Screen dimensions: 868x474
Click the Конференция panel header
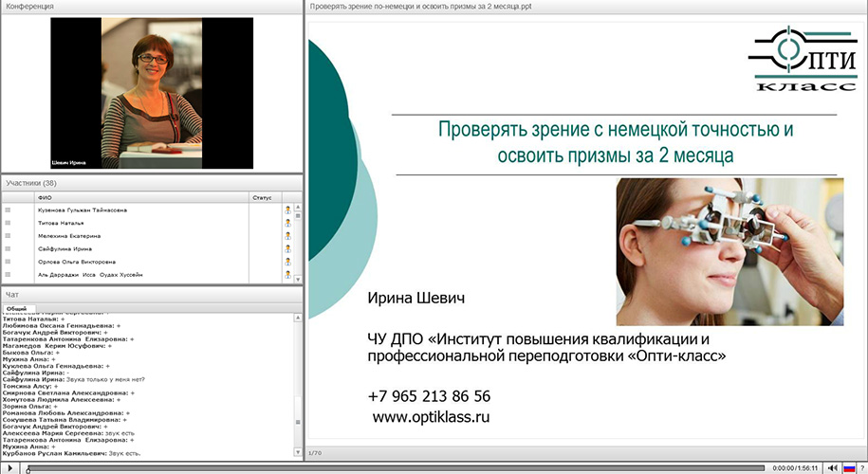point(152,7)
